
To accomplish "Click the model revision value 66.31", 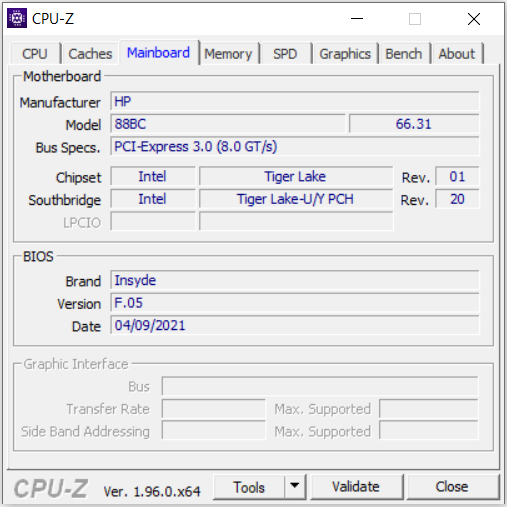I will point(414,124).
